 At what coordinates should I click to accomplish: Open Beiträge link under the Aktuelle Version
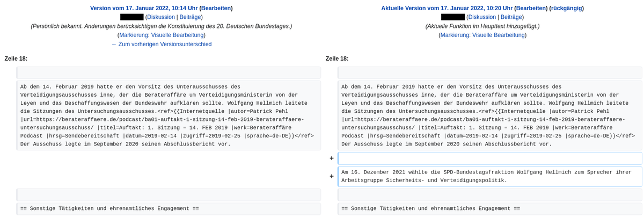[511, 17]
